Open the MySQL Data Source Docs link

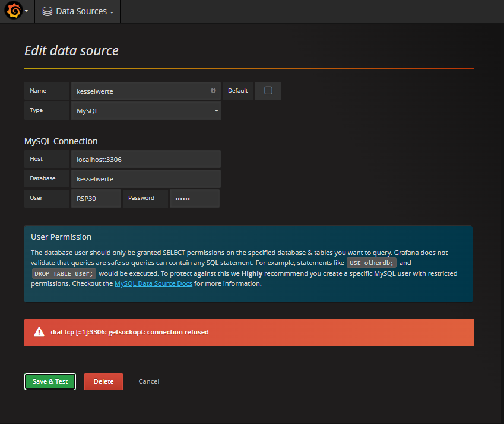(153, 284)
